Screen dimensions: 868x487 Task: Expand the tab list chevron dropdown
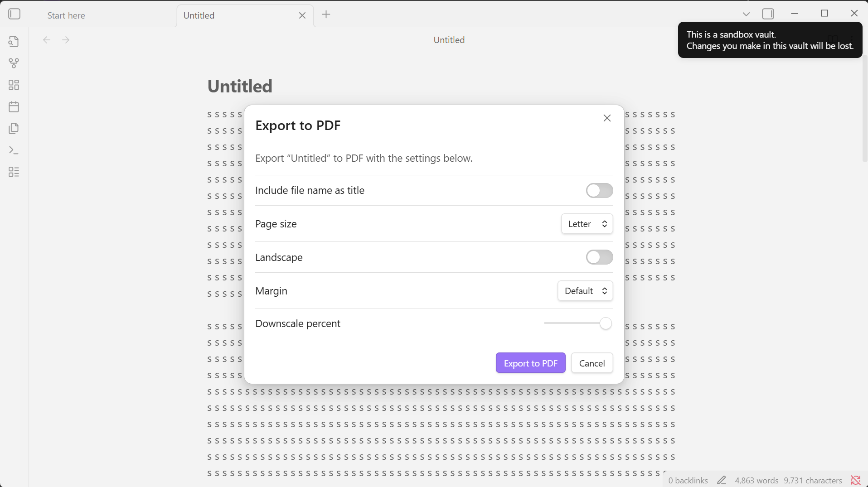(x=746, y=14)
